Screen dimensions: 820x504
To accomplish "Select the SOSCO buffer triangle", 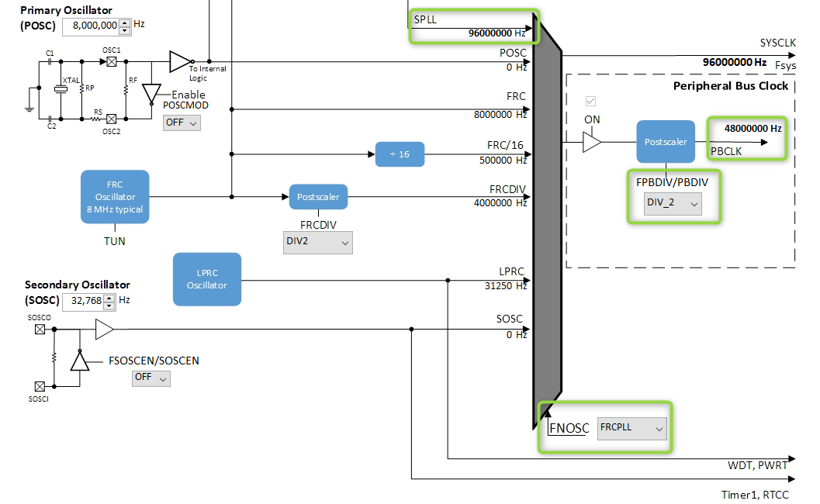I will pos(103,329).
